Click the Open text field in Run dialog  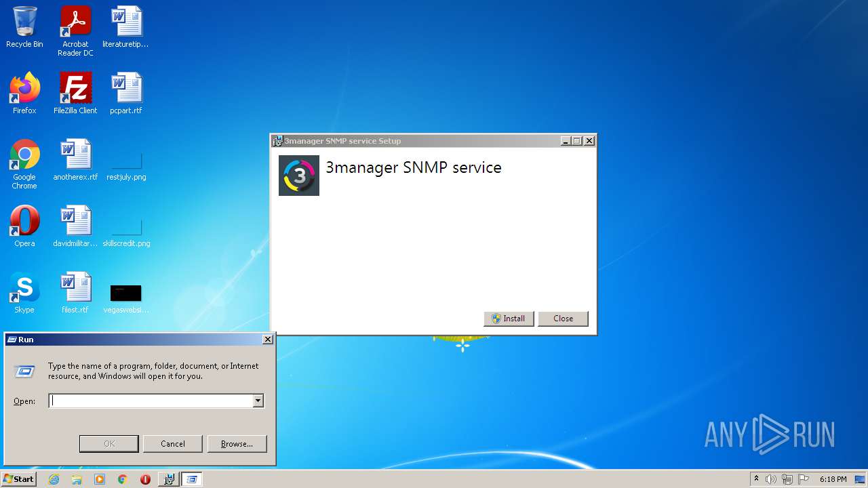151,401
